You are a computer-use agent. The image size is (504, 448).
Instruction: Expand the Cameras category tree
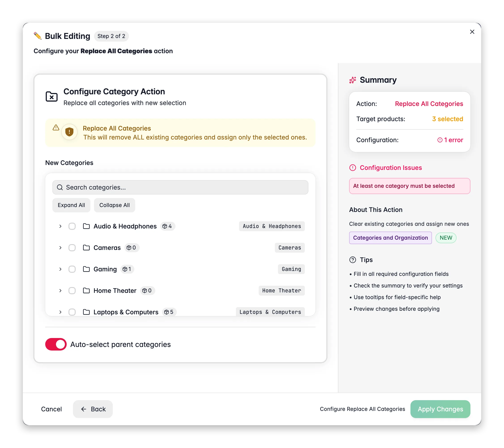click(60, 247)
